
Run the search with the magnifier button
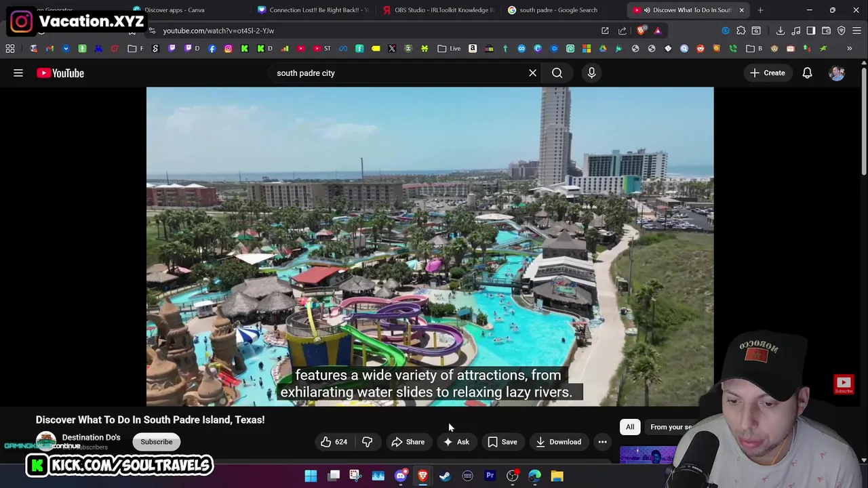(557, 73)
